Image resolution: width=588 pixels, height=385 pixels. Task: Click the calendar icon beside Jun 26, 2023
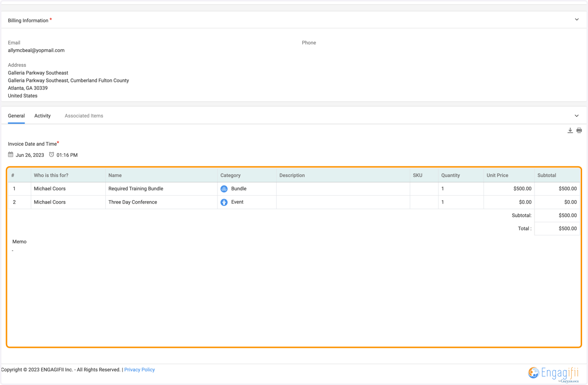point(11,154)
